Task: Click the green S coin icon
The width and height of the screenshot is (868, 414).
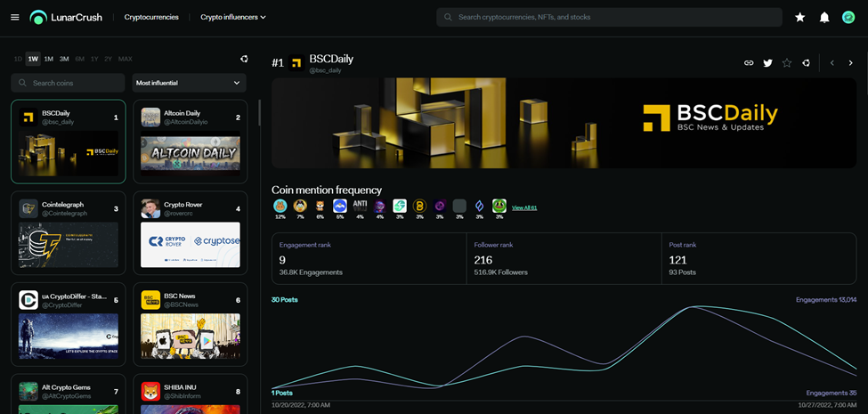Action: click(400, 206)
